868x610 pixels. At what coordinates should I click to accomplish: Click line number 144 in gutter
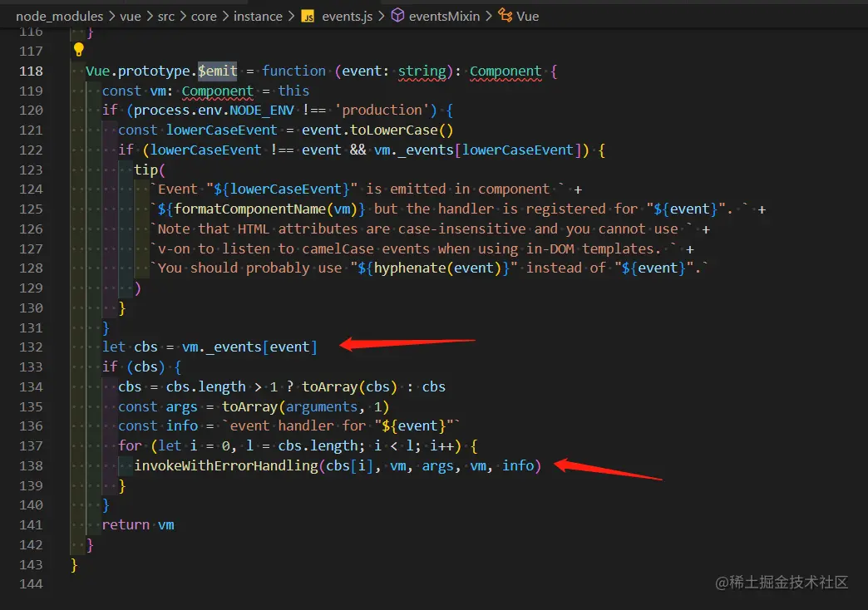[31, 584]
